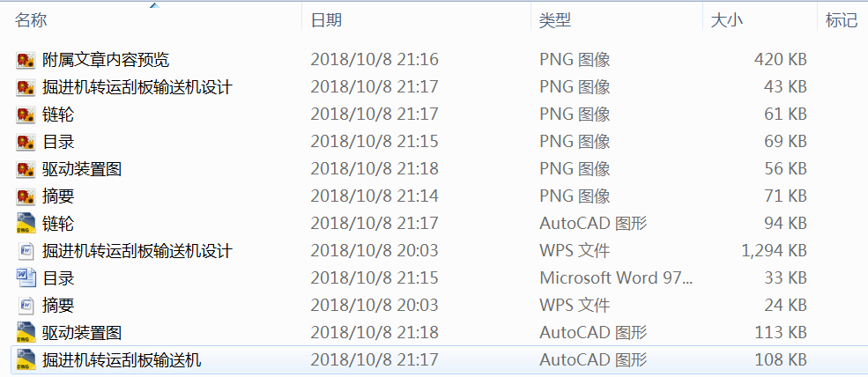868x377 pixels.
Task: Click the PNG icon beside 附属文章内容预览
Action: tap(25, 60)
